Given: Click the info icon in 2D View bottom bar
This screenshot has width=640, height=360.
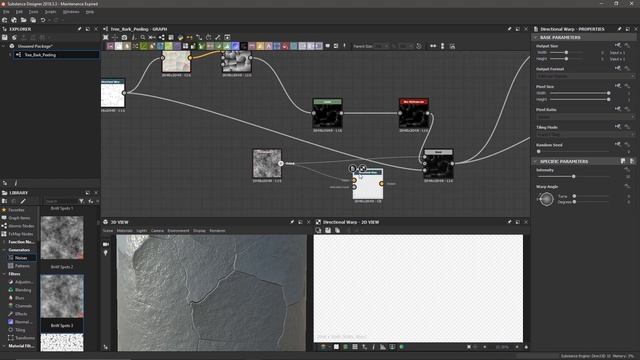Looking at the screenshot, I should [x=373, y=347].
